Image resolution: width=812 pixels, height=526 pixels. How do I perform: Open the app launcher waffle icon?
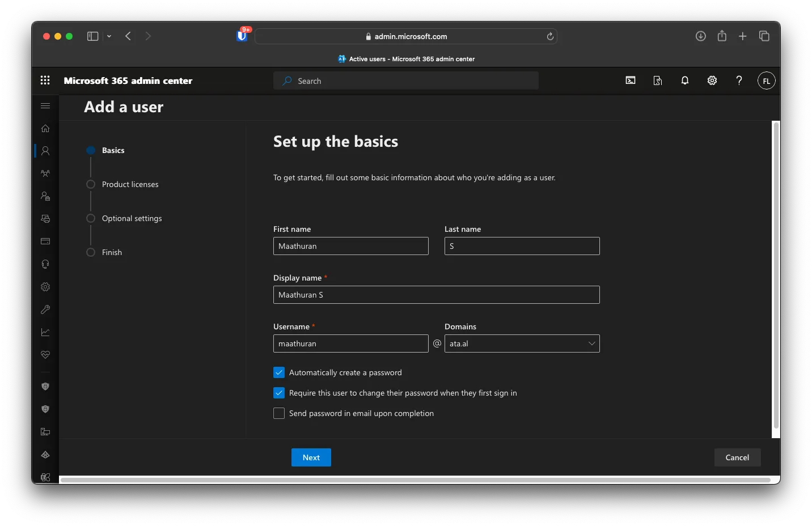point(45,80)
